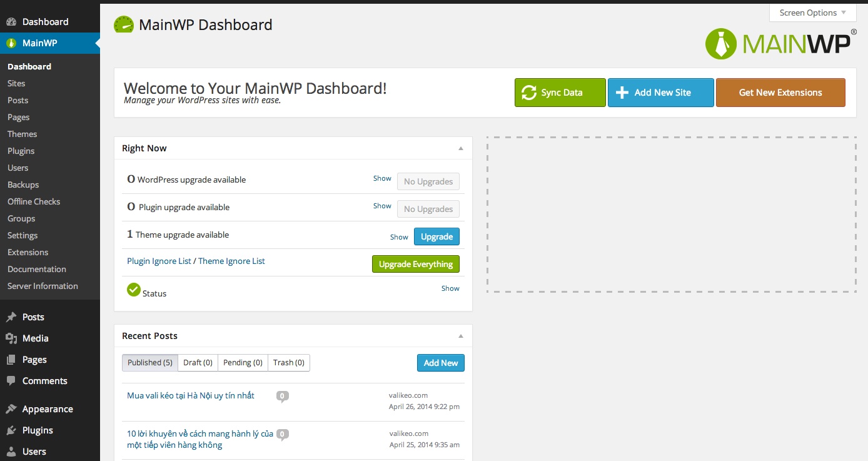Open Users in MainWP submenu
This screenshot has height=461, width=868.
point(18,168)
